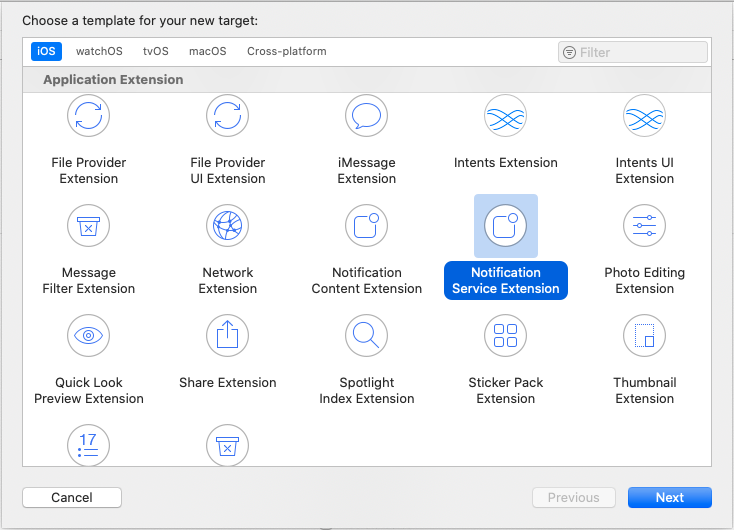Click the filter icon in the search field
This screenshot has width=734, height=530.
pyautogui.click(x=569, y=52)
